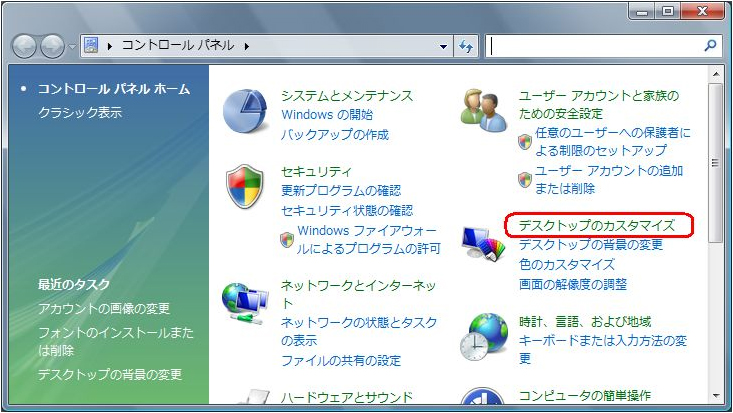Open recent task デスクトップの背景の変更 in sidebar
733x413 pixels.
(110, 375)
